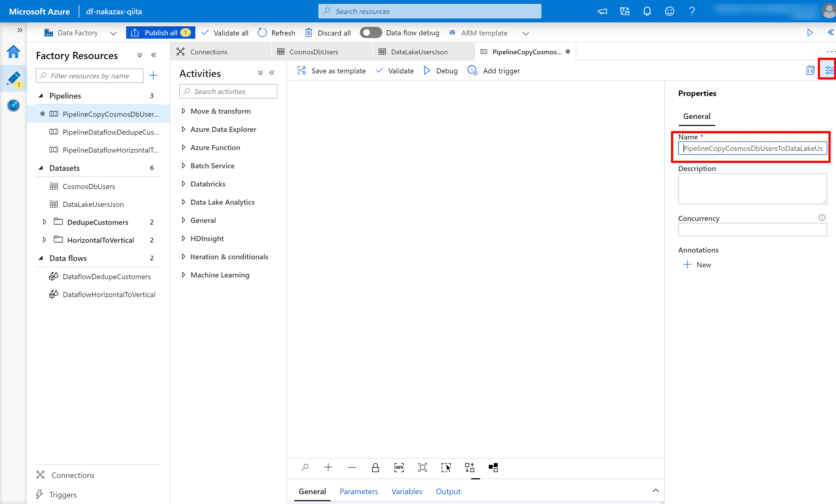
Task: Expand the Move & transform activities
Action: (184, 111)
